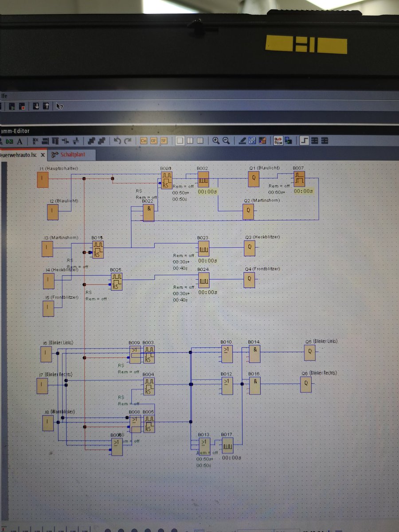Viewport: 399px width, 532px height.
Task: Select output block Q2 (Martinshorn)
Action: (248, 211)
